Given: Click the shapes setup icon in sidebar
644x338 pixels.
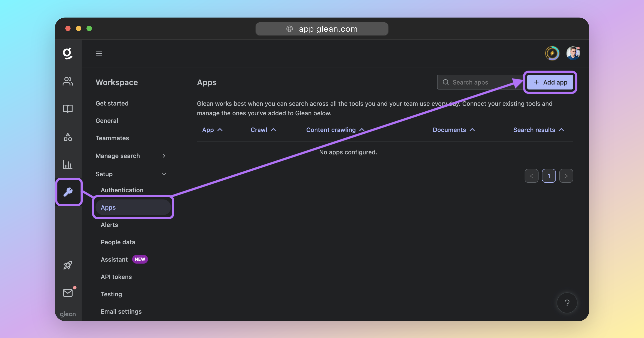Looking at the screenshot, I should tap(68, 137).
